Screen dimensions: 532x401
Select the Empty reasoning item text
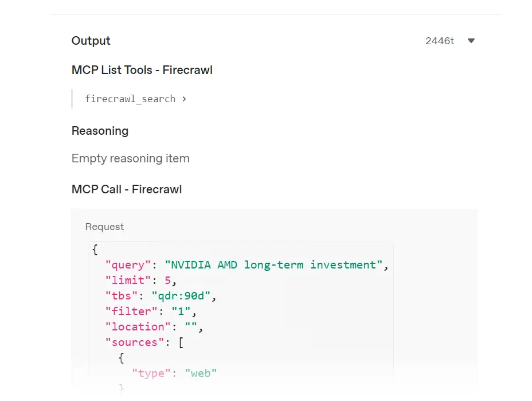tap(130, 158)
